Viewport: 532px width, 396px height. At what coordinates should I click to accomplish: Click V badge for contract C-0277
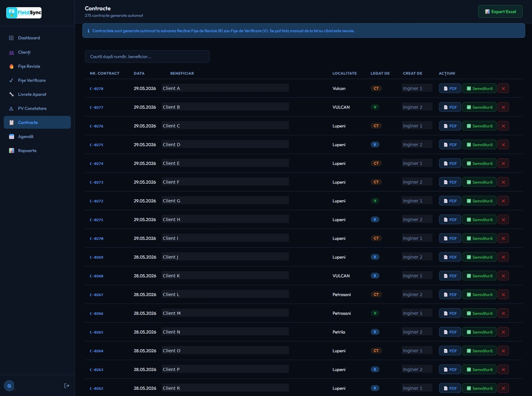click(x=375, y=107)
